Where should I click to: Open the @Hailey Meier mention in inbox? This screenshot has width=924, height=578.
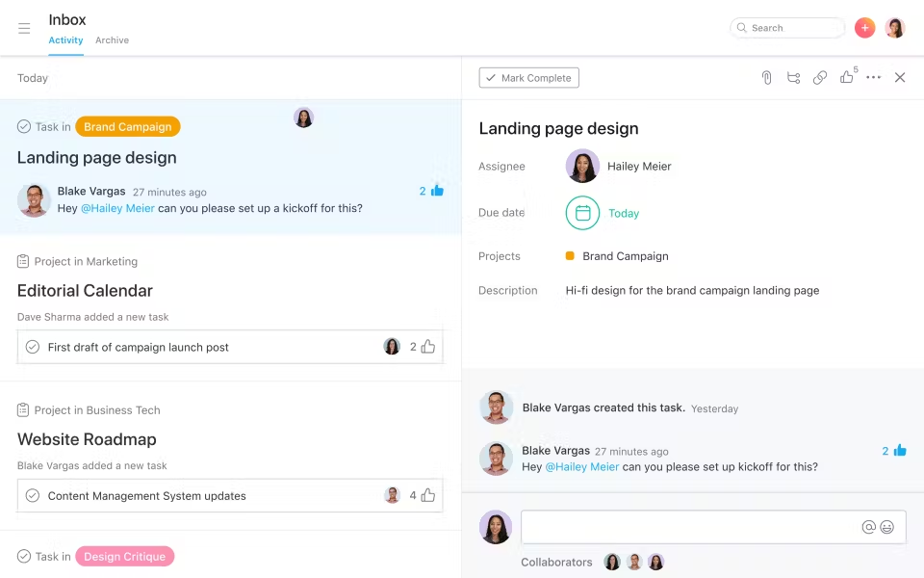point(117,208)
